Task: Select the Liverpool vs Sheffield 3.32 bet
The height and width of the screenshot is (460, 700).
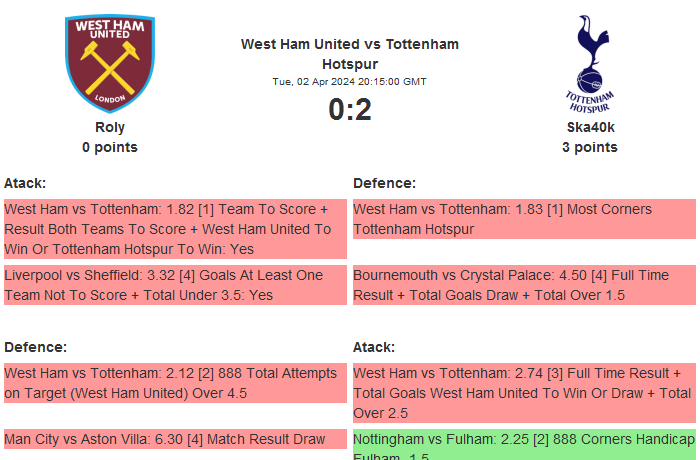Action: [x=175, y=285]
